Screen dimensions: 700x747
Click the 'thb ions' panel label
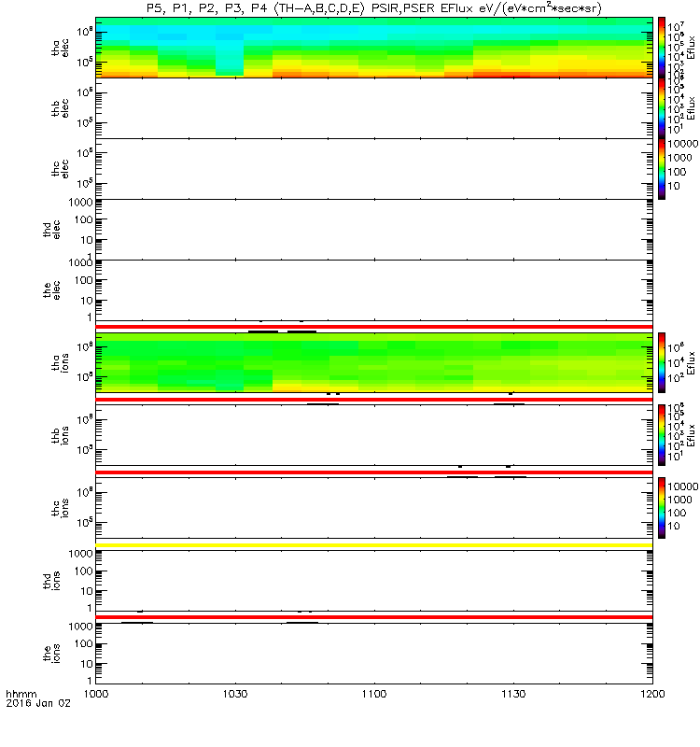(60, 435)
